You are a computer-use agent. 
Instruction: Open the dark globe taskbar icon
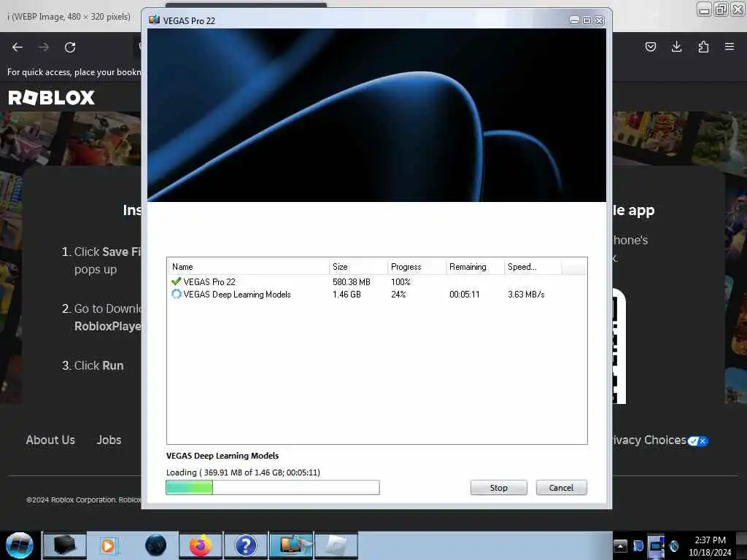point(156,545)
